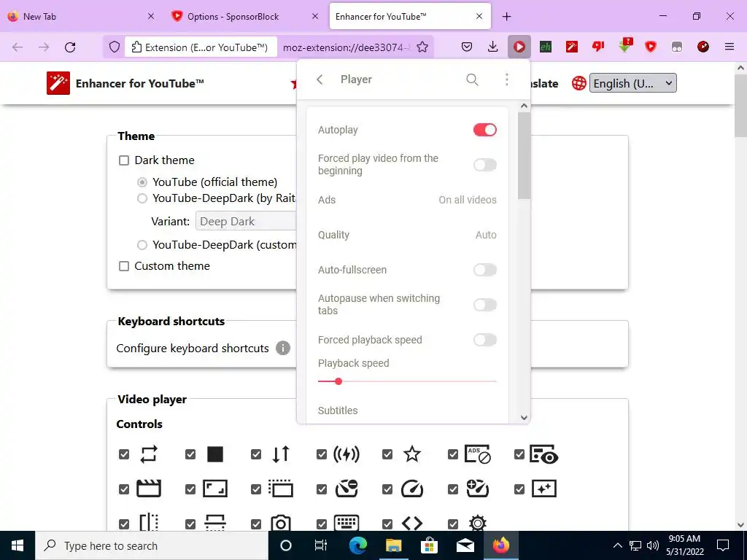This screenshot has width=747, height=560.
Task: Open the green 'eh' extension icon
Action: pyautogui.click(x=546, y=47)
